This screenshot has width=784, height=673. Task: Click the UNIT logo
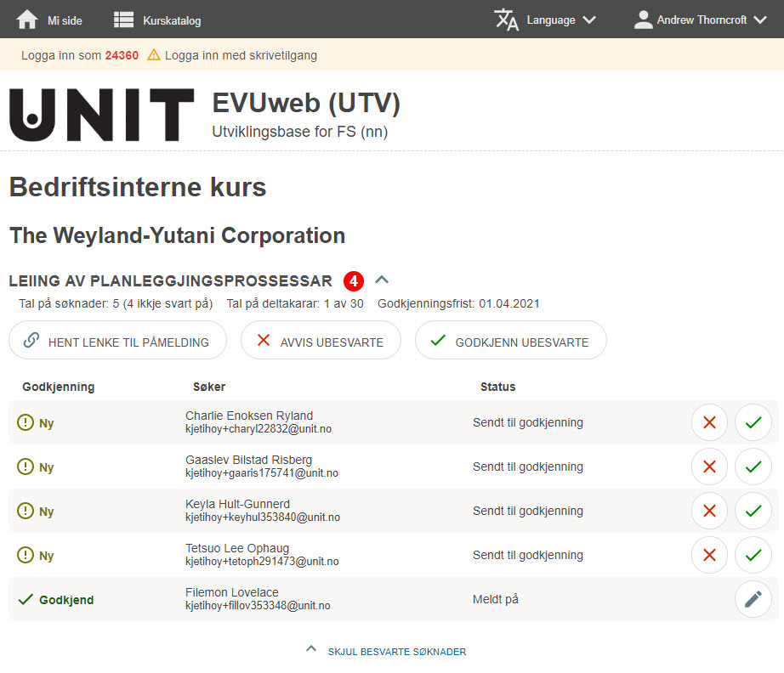102,115
